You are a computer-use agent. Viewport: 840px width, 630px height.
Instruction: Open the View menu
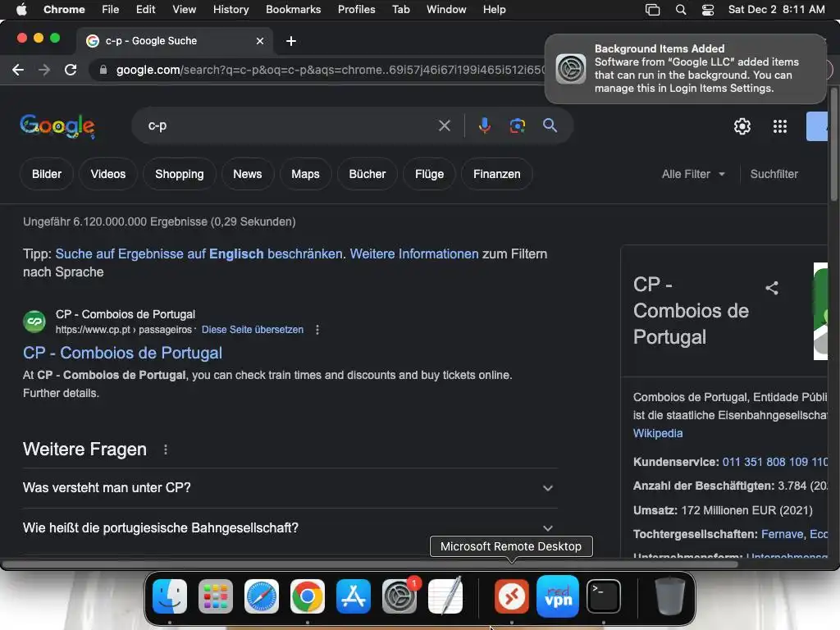[x=184, y=10]
